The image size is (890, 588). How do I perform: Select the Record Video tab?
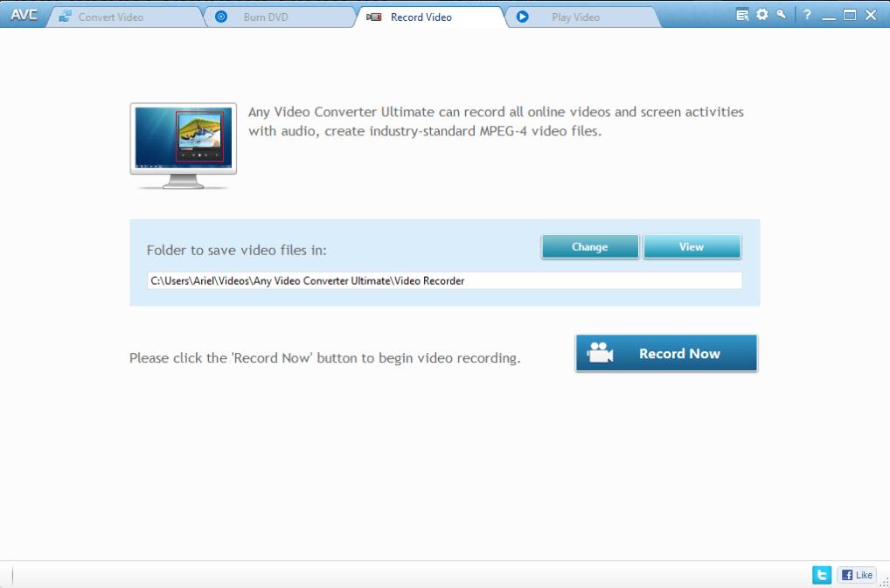[430, 17]
